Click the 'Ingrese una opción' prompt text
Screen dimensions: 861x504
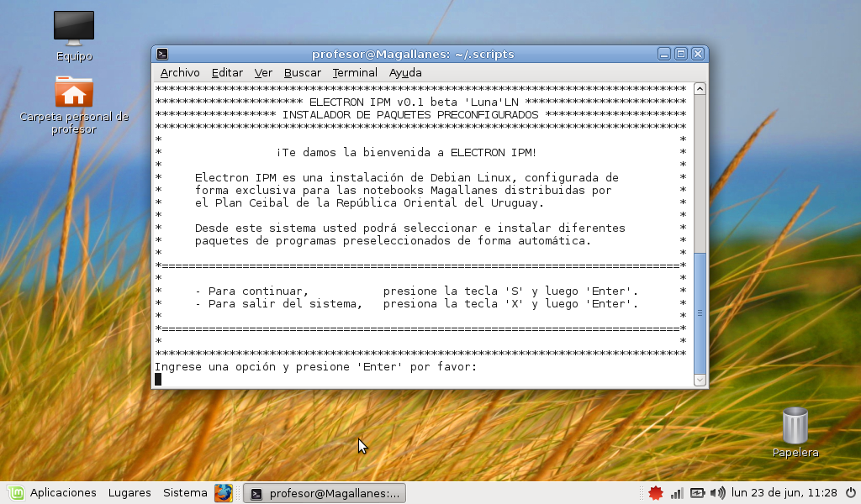[316, 367]
